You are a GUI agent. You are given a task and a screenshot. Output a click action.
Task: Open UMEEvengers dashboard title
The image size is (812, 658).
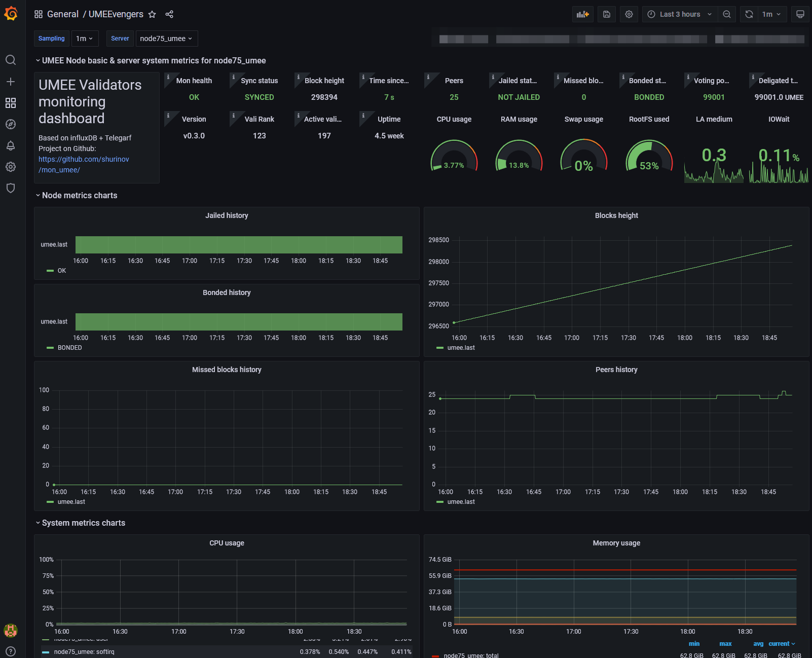pyautogui.click(x=116, y=14)
